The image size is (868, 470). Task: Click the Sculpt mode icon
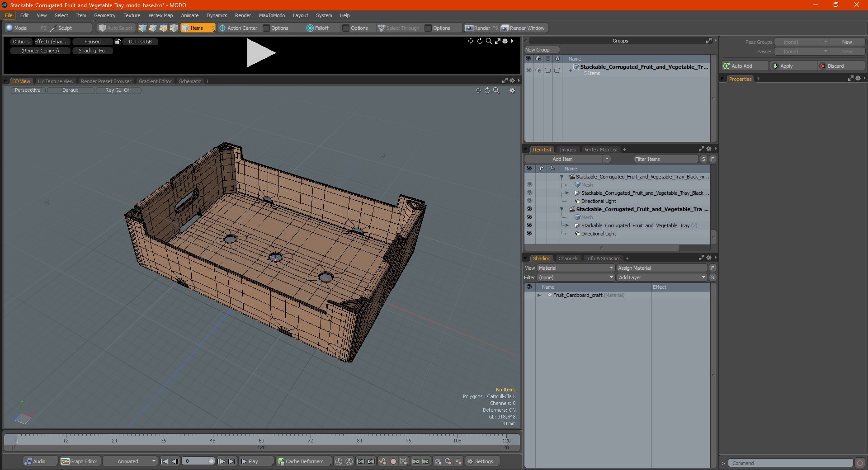[53, 28]
